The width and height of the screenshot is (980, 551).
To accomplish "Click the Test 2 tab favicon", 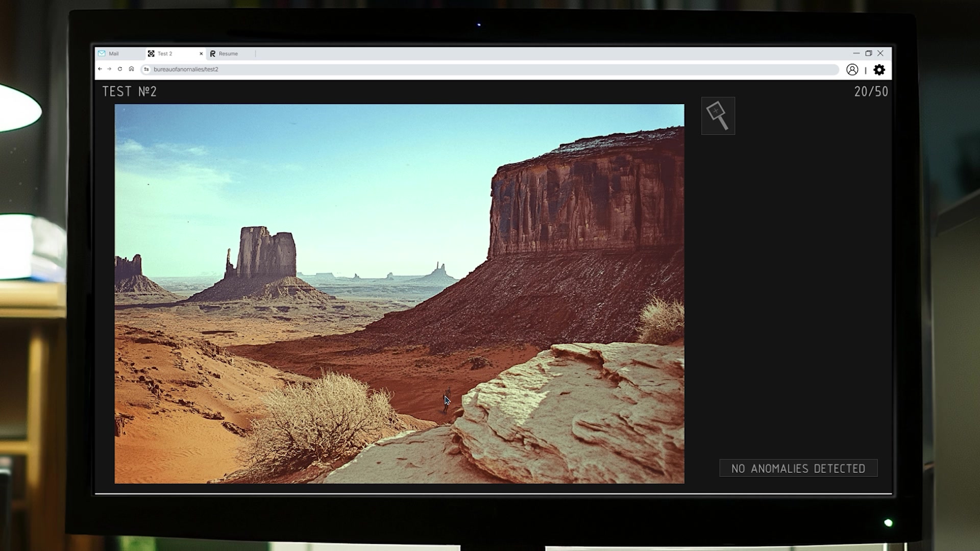I will point(151,54).
